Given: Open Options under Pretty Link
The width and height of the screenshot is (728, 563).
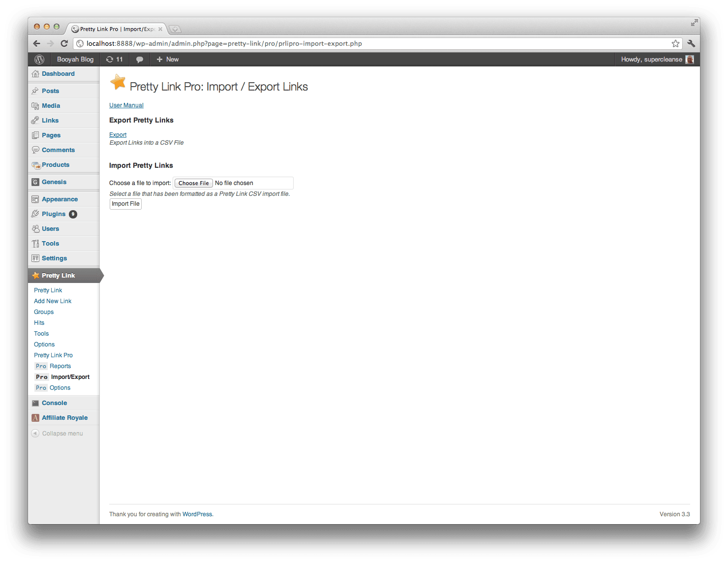Looking at the screenshot, I should [44, 344].
